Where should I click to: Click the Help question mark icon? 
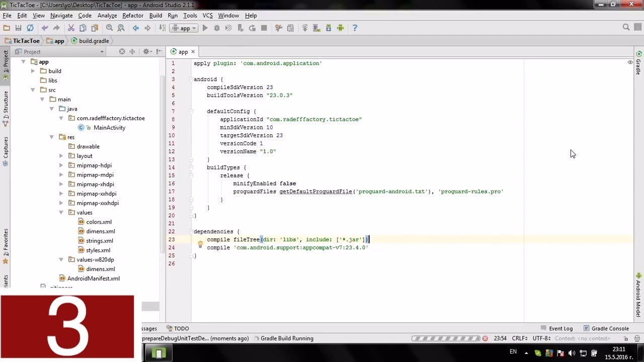[x=355, y=28]
